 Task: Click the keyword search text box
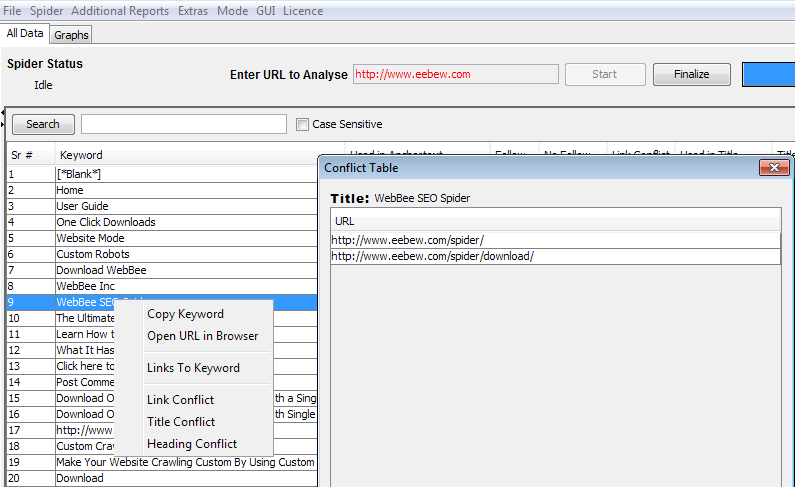[x=184, y=124]
